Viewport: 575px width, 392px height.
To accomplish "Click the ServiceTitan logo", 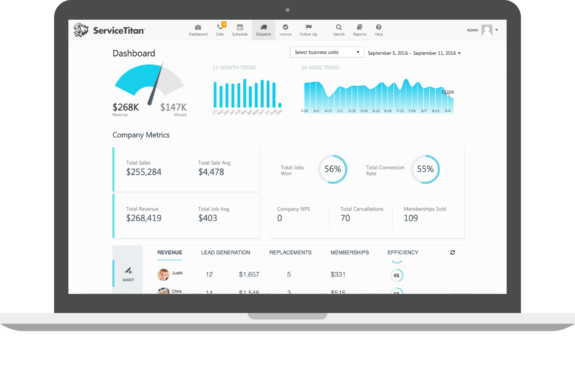I will (x=109, y=30).
